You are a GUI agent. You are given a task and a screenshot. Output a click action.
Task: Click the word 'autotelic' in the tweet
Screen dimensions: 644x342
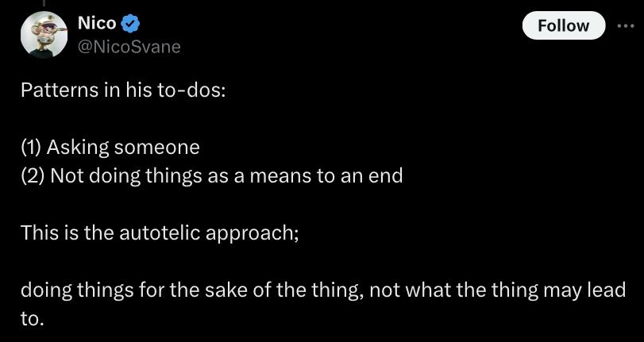click(160, 232)
